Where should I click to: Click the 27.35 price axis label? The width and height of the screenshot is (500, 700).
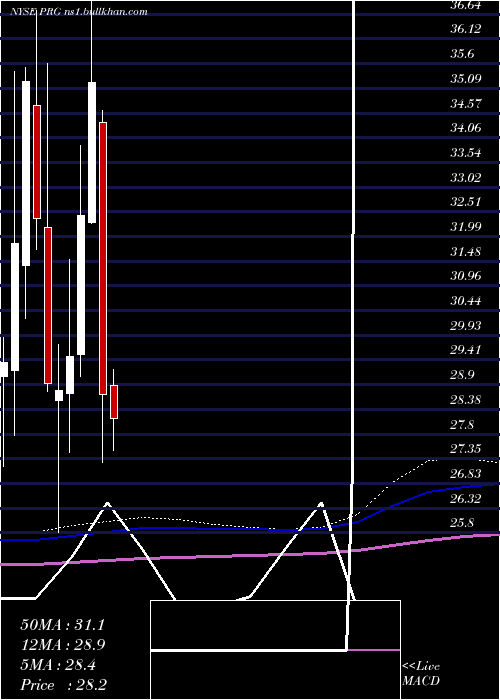pos(466,449)
